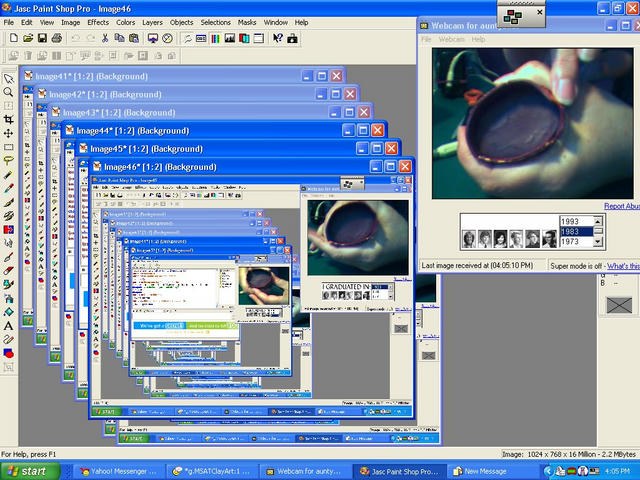Viewport: 640px width, 480px height.
Task: Toggle the Layer Palette button
Action: [x=244, y=38]
